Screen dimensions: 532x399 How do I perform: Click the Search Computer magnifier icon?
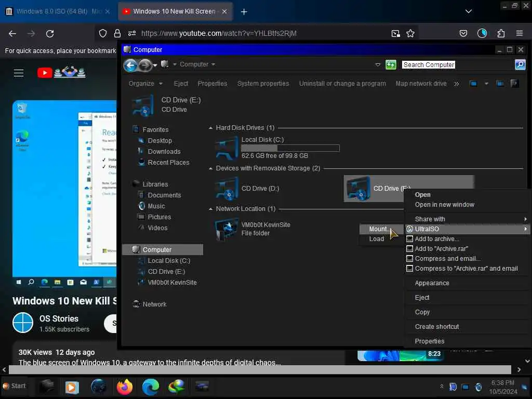tap(520, 64)
